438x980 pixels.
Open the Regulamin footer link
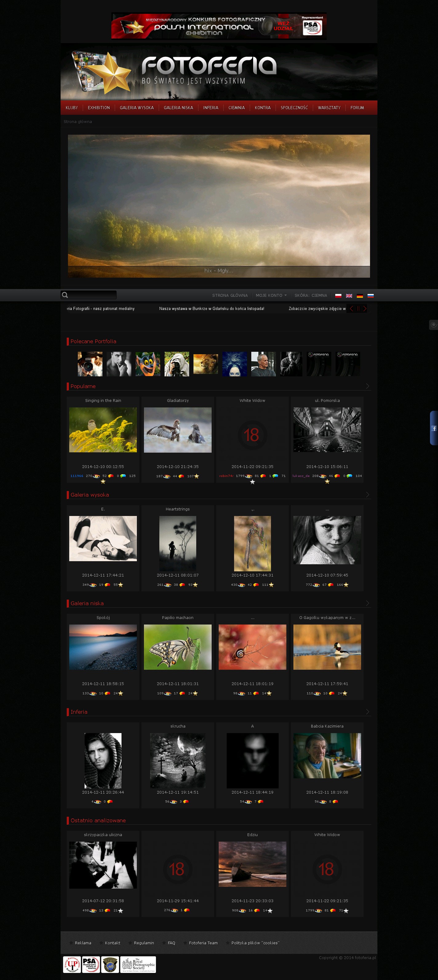143,943
